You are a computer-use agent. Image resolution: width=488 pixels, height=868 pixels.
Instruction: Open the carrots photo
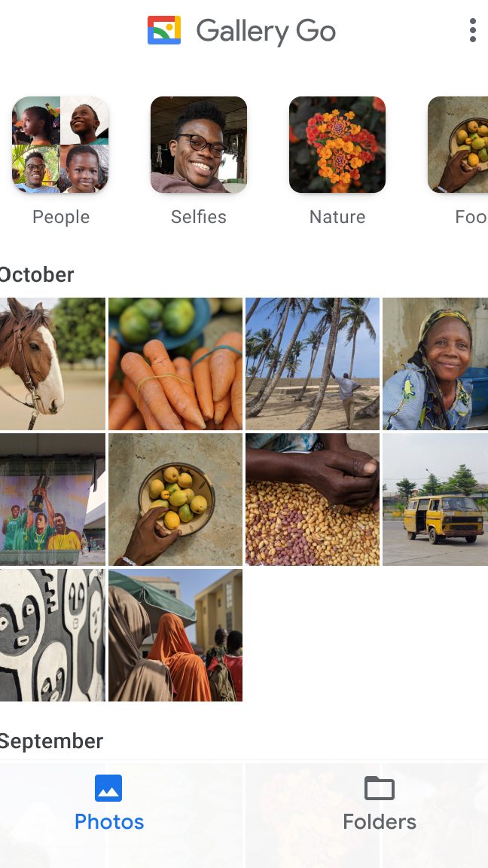tap(175, 364)
